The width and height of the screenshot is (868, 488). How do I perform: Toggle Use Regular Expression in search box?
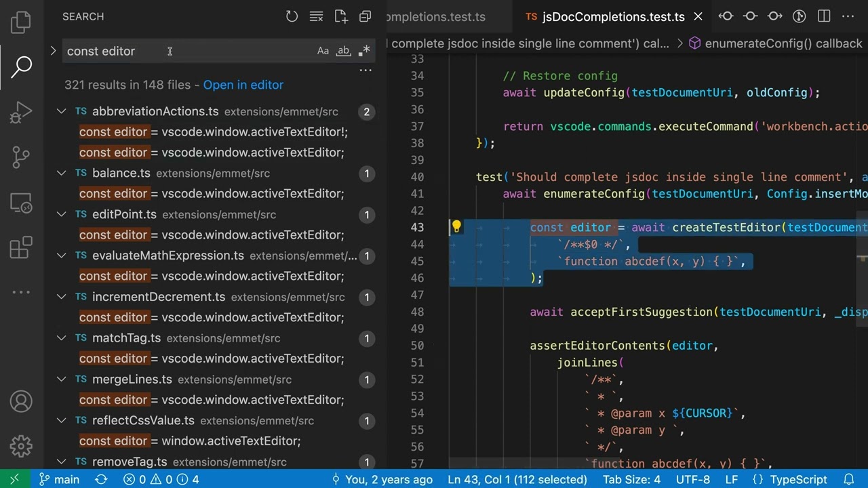(365, 51)
